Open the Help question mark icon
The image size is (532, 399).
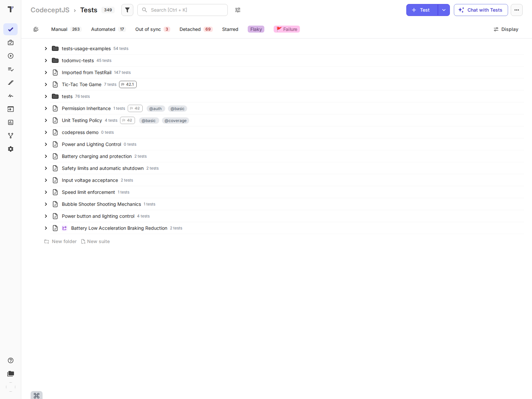(11, 360)
